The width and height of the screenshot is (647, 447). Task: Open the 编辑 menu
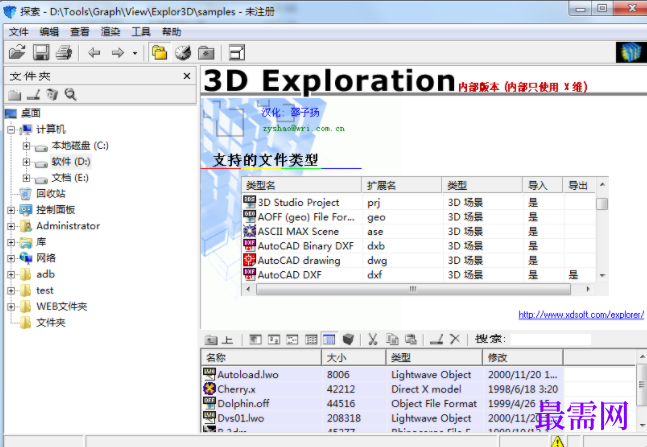click(x=49, y=32)
